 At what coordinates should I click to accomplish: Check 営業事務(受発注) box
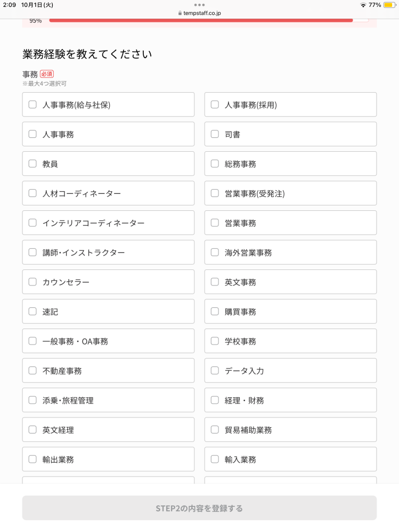215,193
